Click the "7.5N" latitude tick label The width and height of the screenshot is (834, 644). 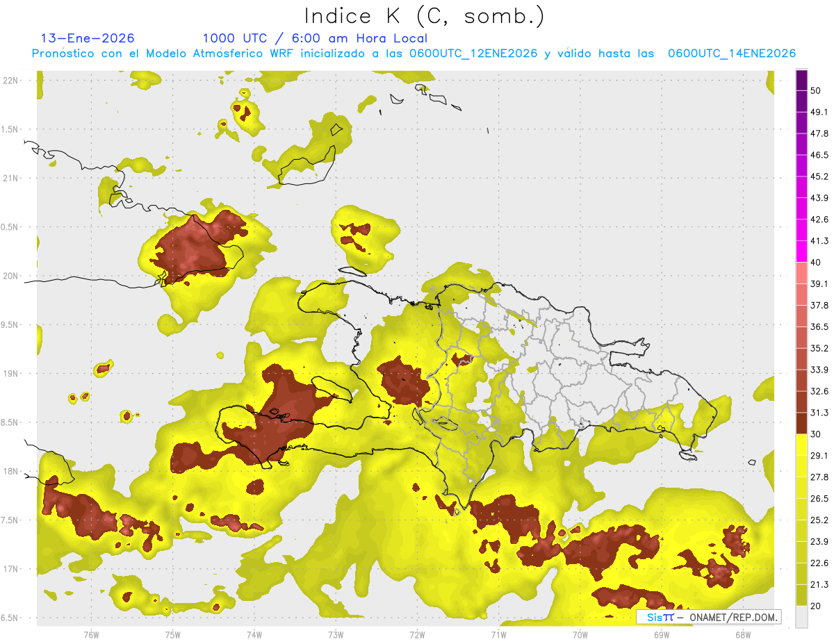click(x=10, y=521)
